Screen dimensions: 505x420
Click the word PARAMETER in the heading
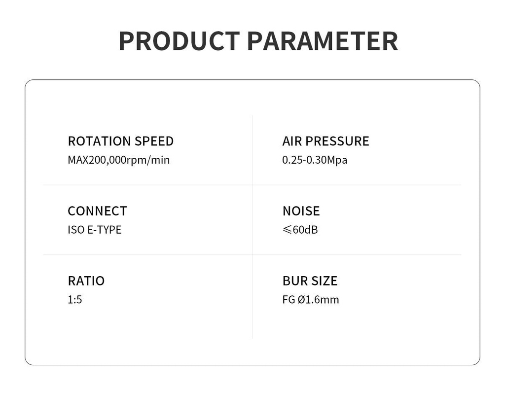[x=322, y=41]
